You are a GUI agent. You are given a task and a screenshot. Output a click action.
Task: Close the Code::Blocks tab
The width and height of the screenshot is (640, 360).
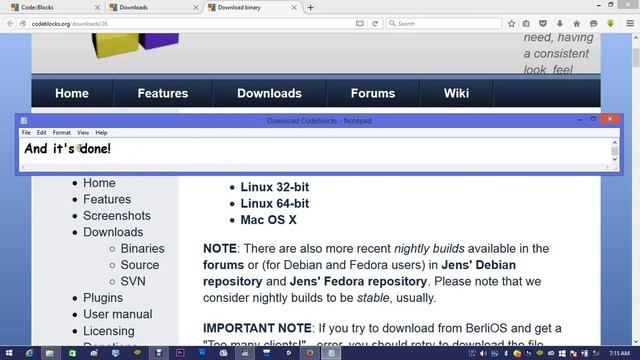[x=97, y=7]
